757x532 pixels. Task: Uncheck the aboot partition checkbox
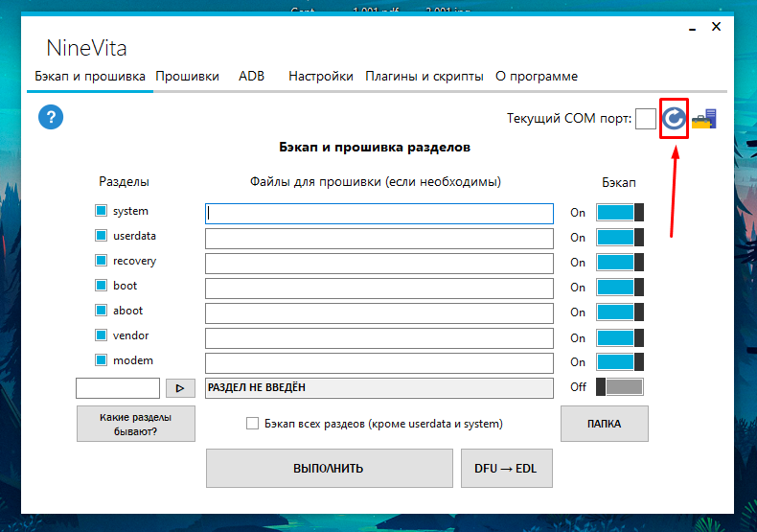point(101,311)
